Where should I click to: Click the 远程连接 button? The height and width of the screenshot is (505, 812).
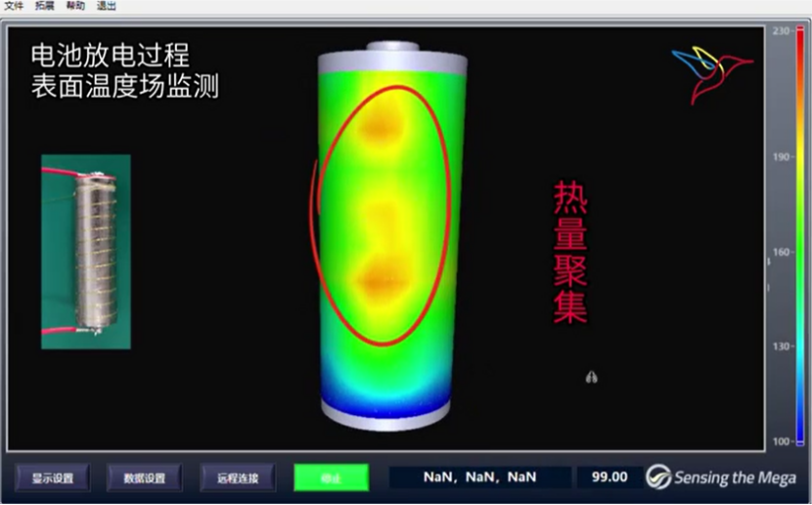pos(237,478)
